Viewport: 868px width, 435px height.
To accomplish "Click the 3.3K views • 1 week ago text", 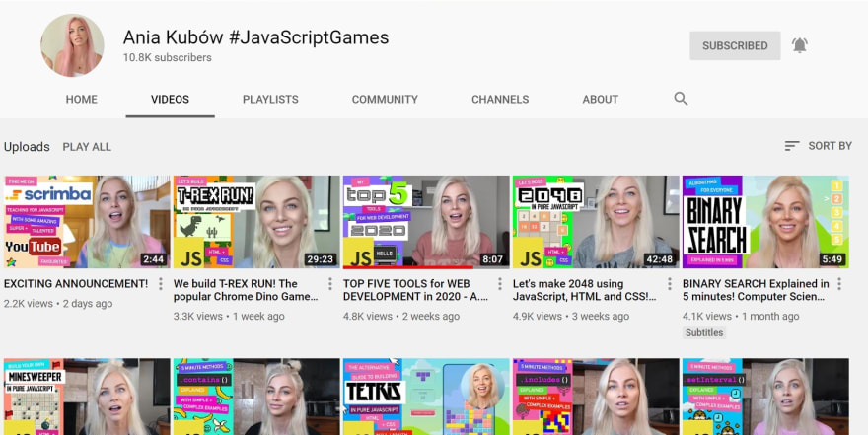I will (x=229, y=317).
